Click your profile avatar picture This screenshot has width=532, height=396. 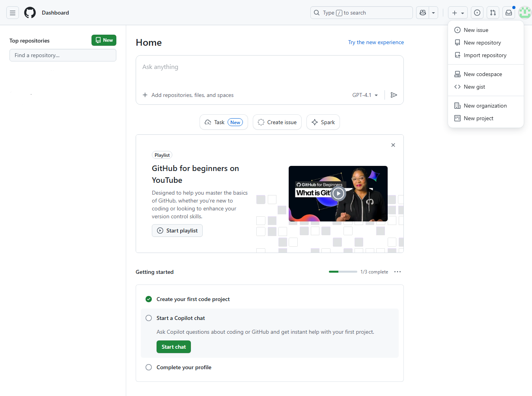pos(525,12)
